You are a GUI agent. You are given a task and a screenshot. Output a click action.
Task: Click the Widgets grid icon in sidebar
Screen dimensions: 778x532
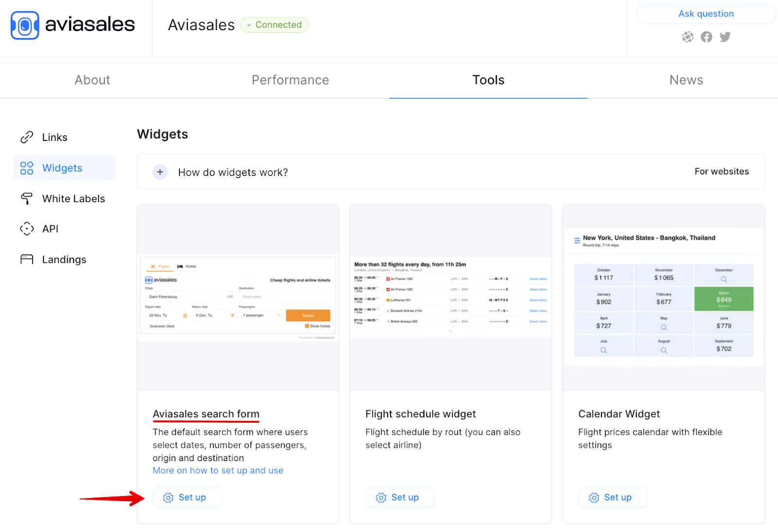27,168
